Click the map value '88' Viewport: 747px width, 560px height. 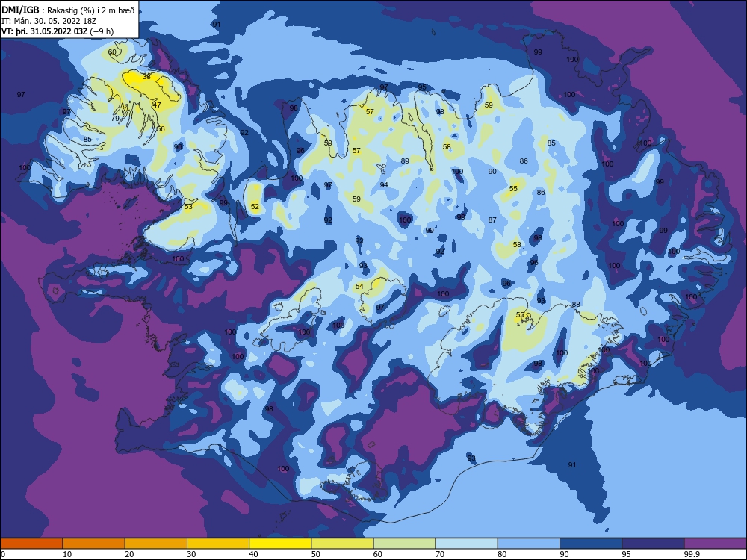point(576,305)
